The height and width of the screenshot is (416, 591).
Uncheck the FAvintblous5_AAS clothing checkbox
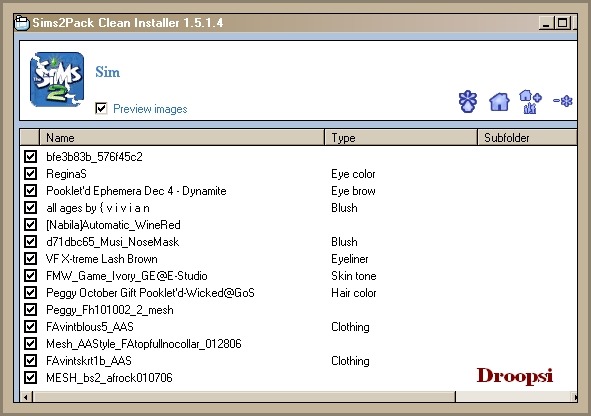(x=31, y=326)
